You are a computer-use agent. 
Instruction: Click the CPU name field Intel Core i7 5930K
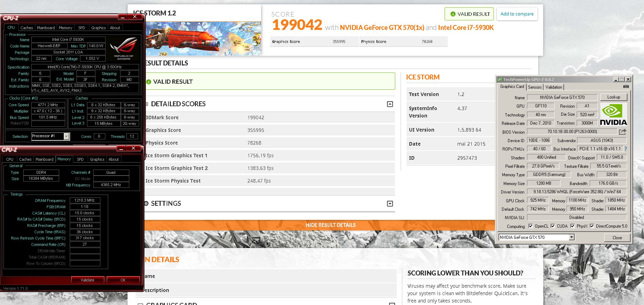(68, 39)
